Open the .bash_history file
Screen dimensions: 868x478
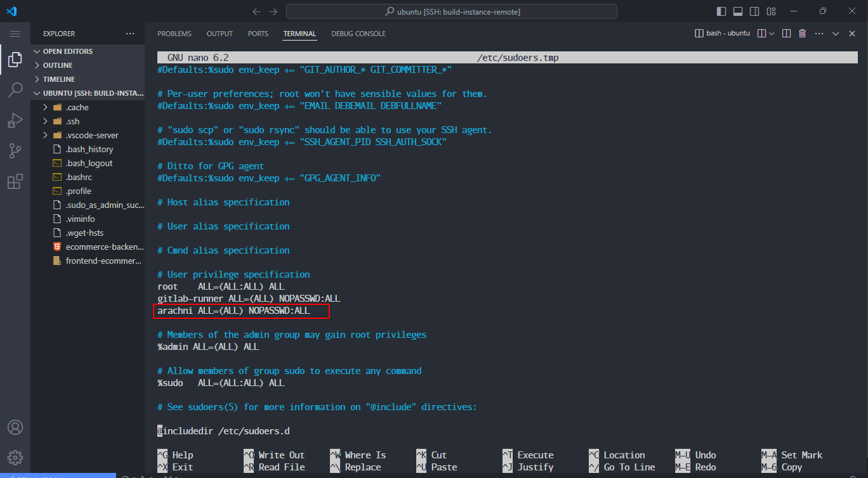coord(88,149)
